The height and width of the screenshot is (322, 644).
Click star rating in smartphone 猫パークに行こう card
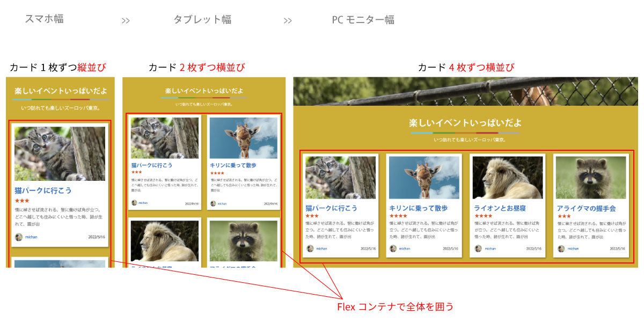(22, 201)
